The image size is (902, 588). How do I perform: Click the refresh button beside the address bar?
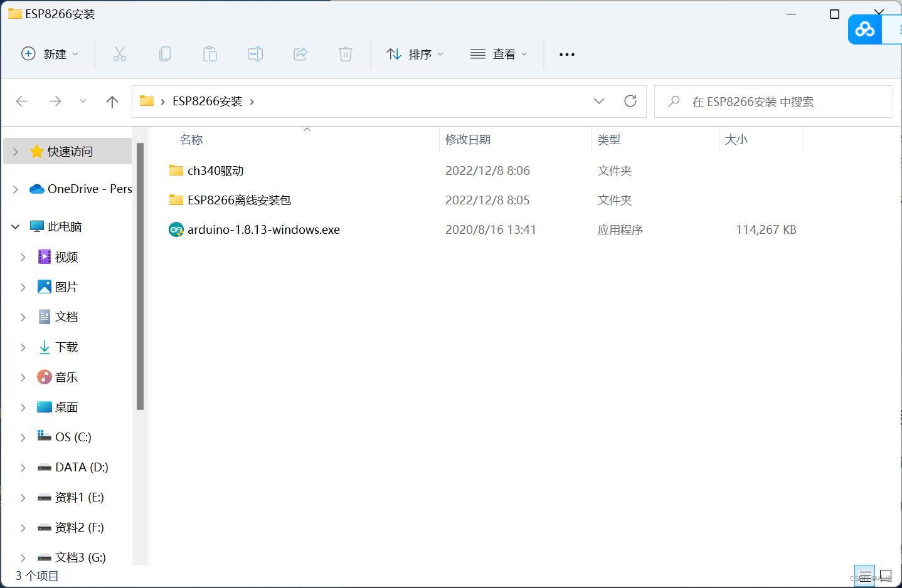tap(630, 101)
